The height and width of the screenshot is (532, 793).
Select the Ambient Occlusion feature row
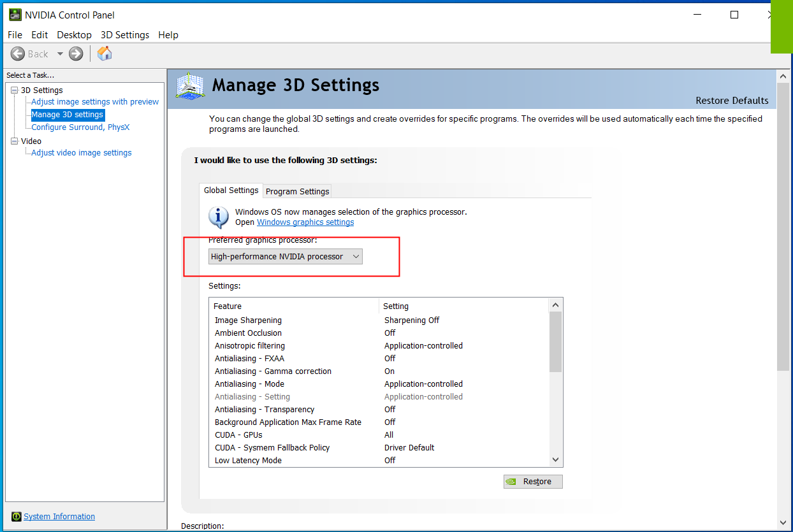point(379,333)
